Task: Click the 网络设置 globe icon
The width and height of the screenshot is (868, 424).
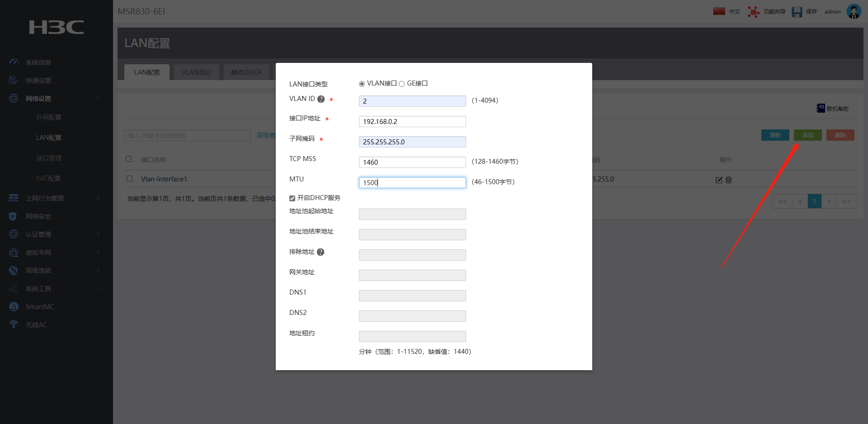Action: click(x=14, y=98)
